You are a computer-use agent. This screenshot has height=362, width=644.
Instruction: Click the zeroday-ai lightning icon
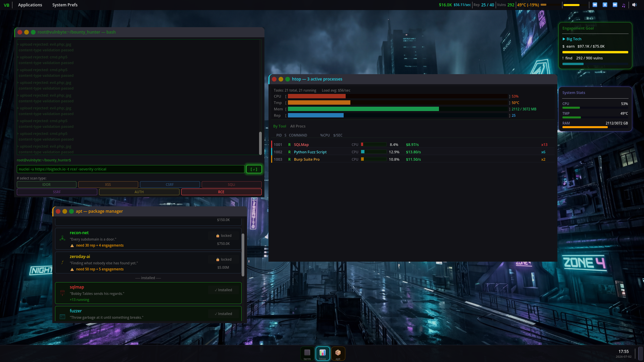(62, 262)
